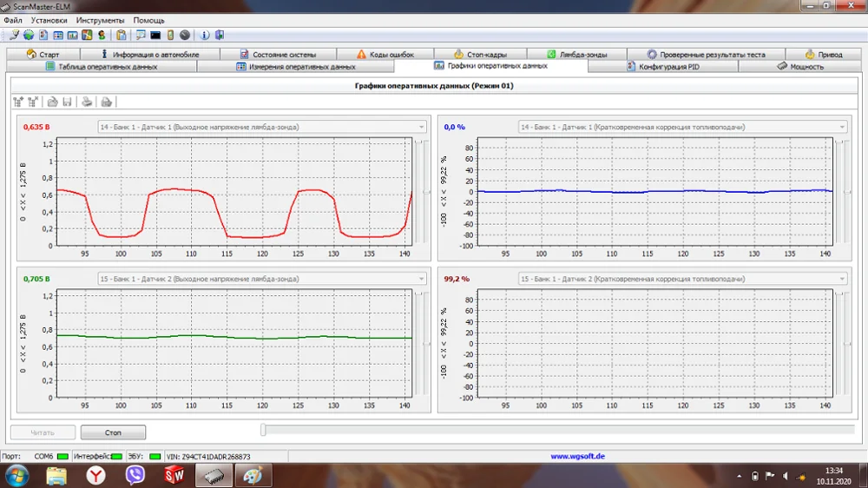The image size is (868, 488).
Task: Click the Стоп button
Action: pos(113,432)
